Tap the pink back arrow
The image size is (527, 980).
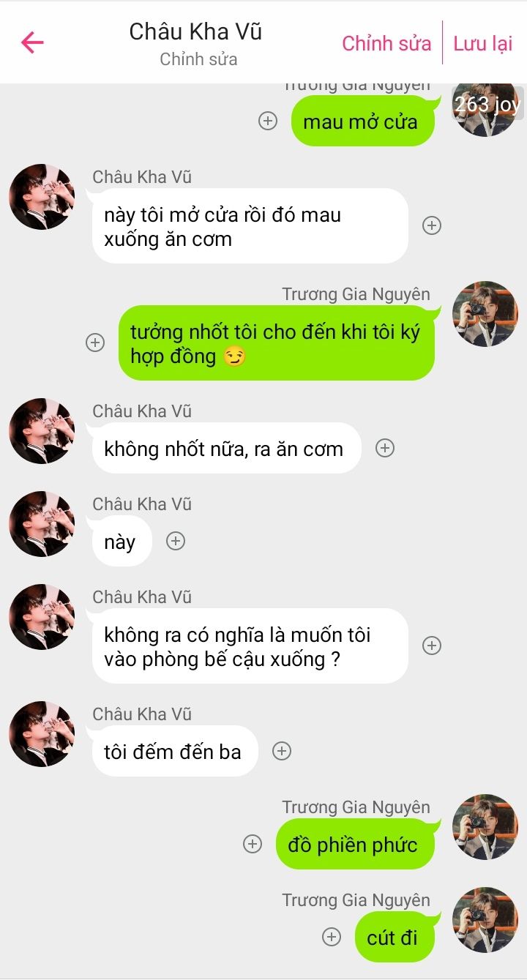[x=32, y=42]
